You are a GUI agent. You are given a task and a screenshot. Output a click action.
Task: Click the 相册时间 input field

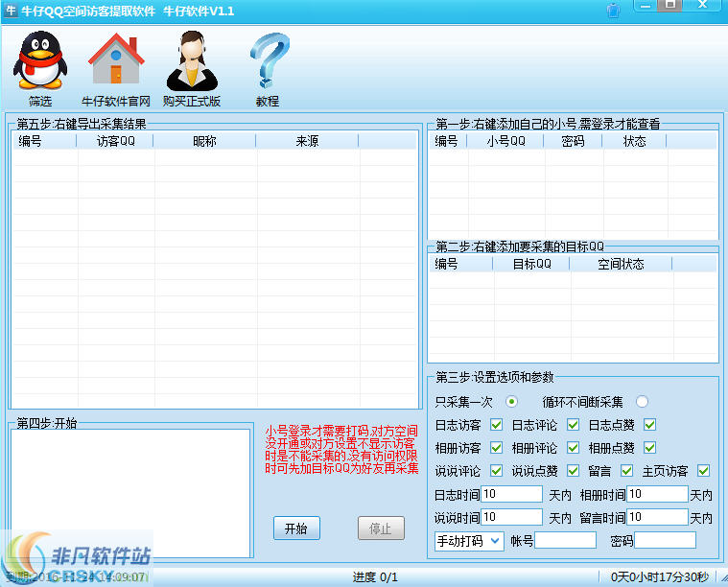pyautogui.click(x=657, y=494)
